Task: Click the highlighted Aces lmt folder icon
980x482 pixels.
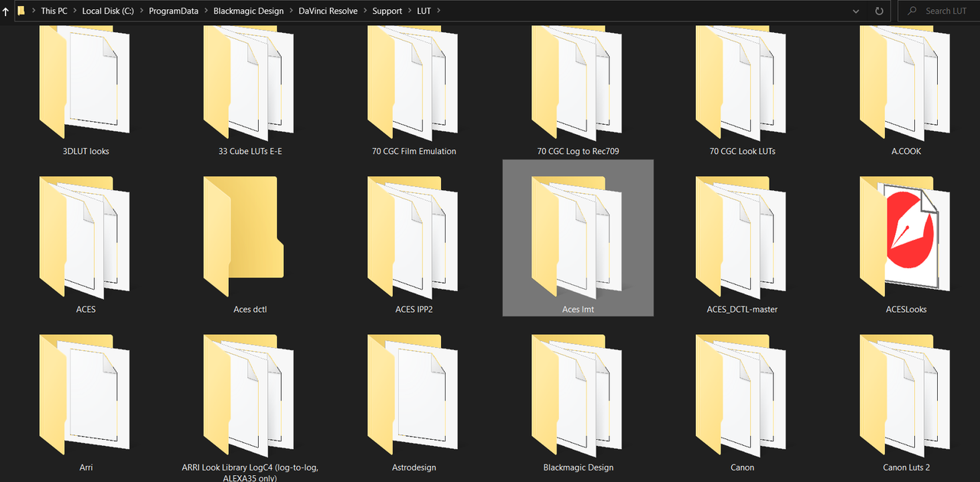Action: 577,237
